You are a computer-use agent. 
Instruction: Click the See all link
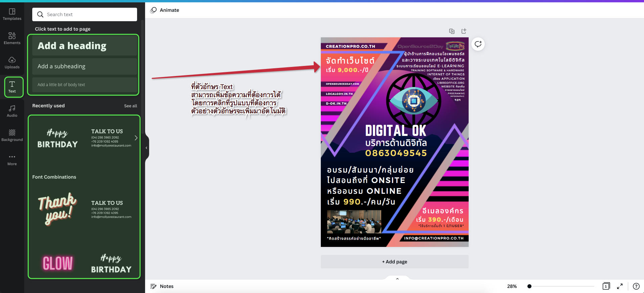[x=130, y=106]
